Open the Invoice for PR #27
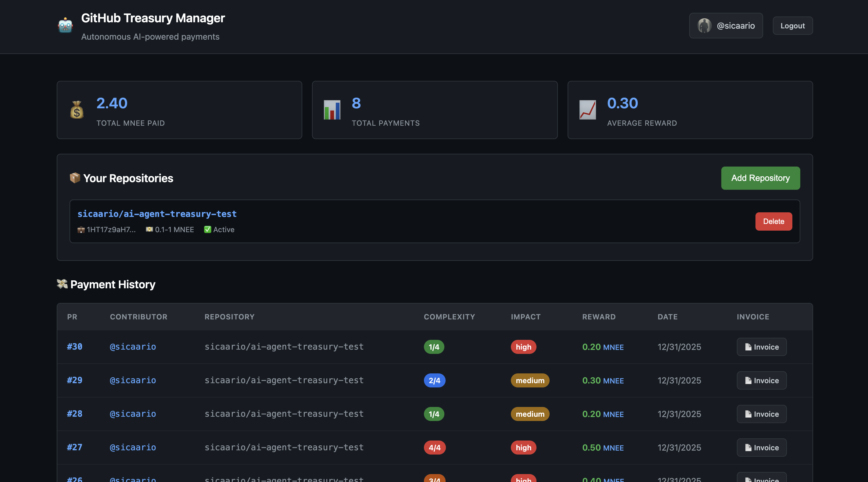The height and width of the screenshot is (482, 868). [761, 448]
